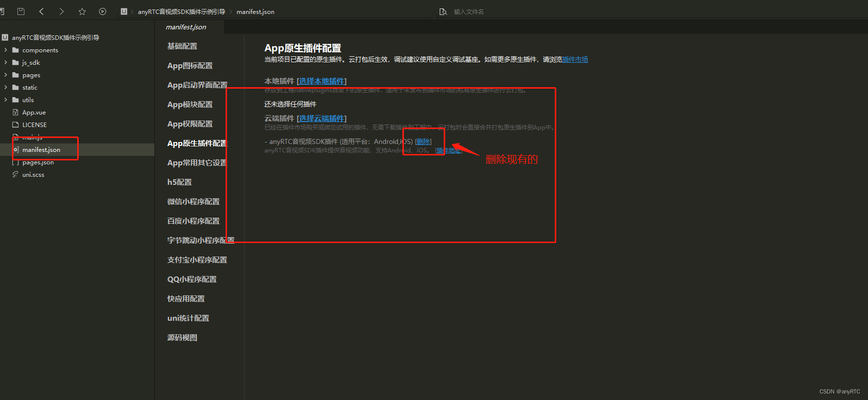The height and width of the screenshot is (400, 868).
Task: Open h5配置 section
Action: click(x=179, y=182)
